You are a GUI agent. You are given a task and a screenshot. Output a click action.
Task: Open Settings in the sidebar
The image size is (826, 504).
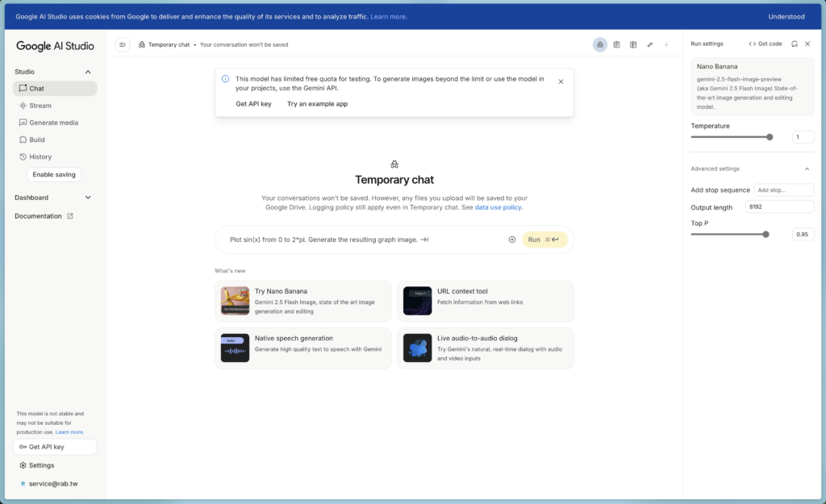37,465
